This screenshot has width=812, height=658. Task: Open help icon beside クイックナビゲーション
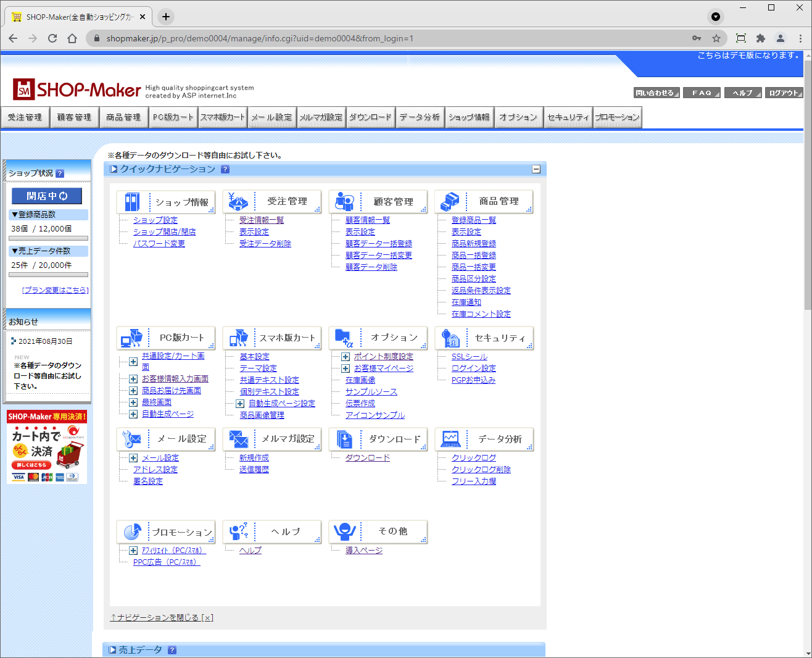click(225, 169)
